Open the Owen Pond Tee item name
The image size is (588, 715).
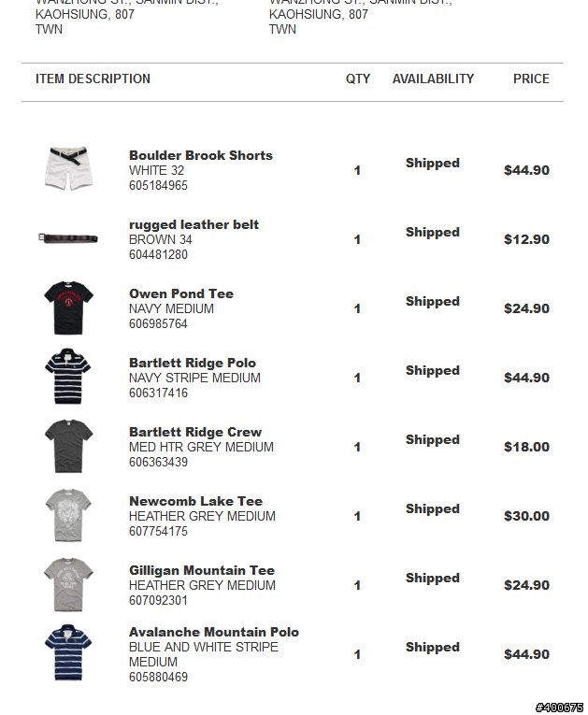pos(181,293)
